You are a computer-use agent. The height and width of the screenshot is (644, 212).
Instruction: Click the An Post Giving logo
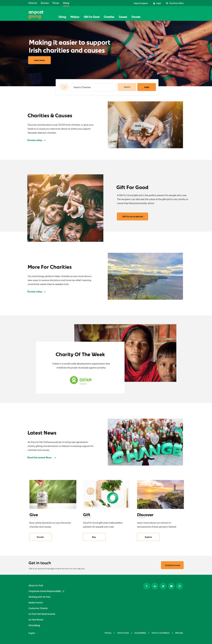[x=36, y=14]
